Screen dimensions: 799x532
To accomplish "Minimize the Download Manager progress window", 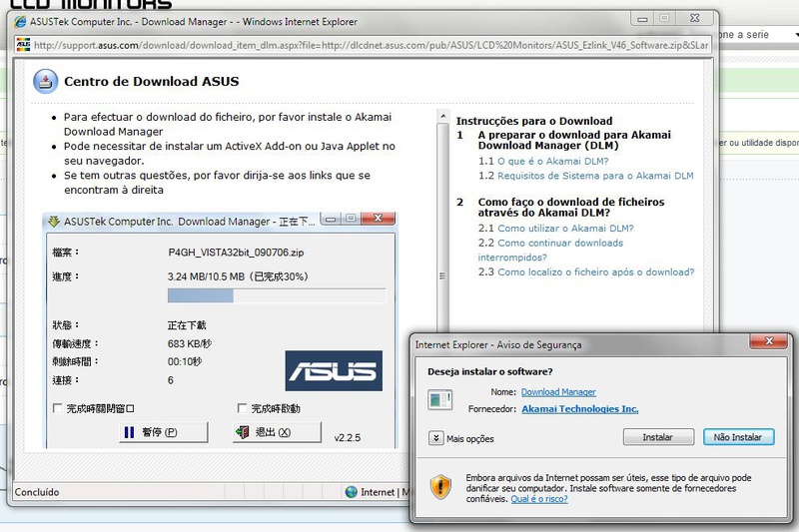I will click(331, 219).
